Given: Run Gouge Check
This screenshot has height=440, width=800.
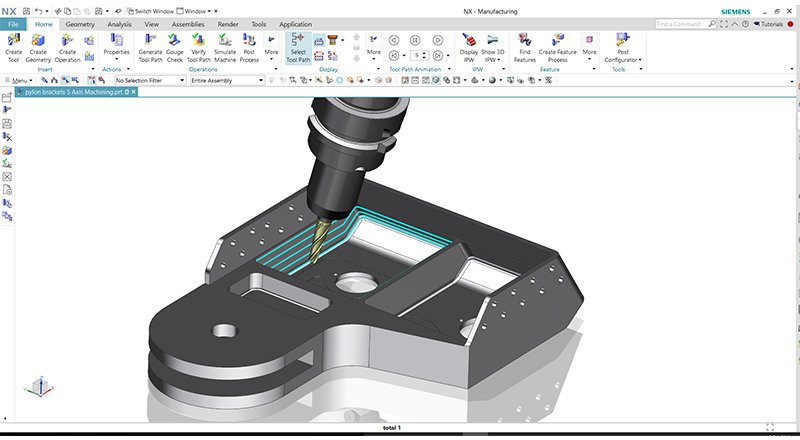Looking at the screenshot, I should [174, 48].
